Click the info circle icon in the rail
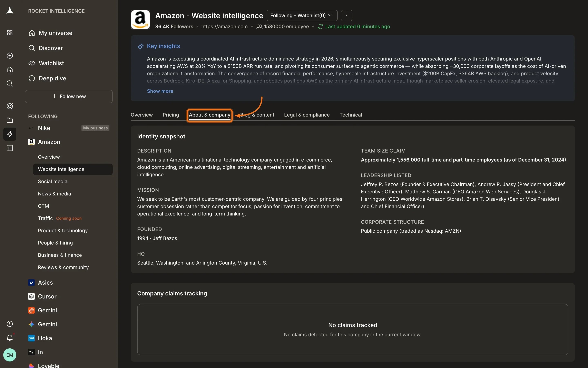The image size is (588, 368). coord(10,324)
